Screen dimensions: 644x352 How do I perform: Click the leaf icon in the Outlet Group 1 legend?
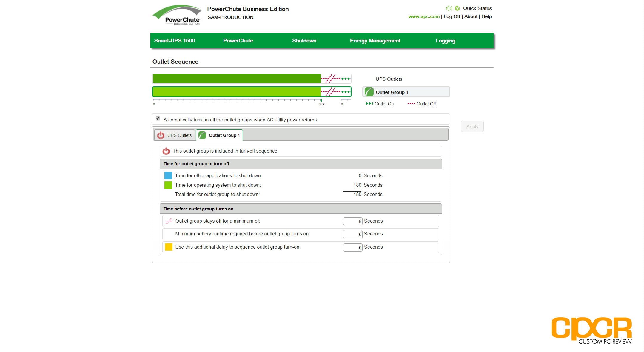tap(369, 92)
